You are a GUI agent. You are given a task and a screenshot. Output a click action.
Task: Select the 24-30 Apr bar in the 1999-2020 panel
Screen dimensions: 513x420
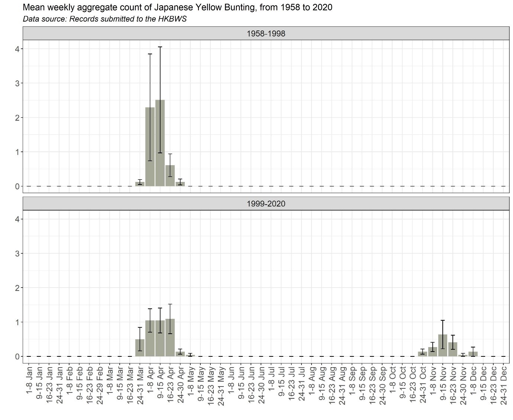pos(180,354)
